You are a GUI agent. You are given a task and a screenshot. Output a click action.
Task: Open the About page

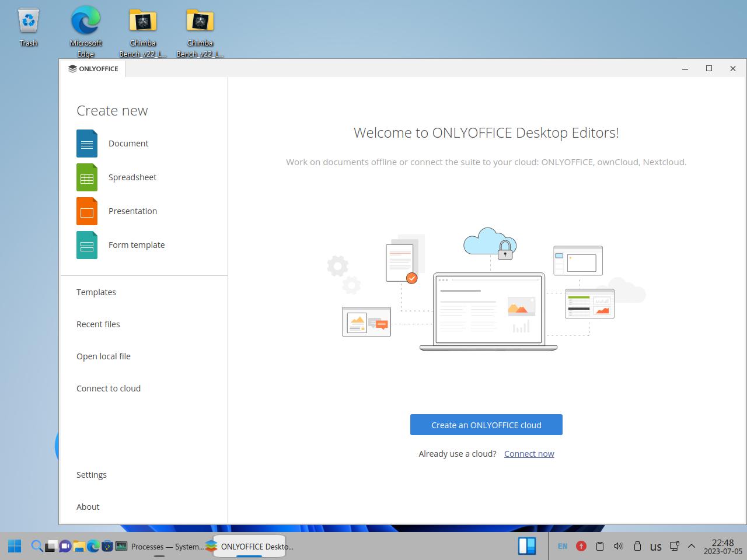point(88,507)
